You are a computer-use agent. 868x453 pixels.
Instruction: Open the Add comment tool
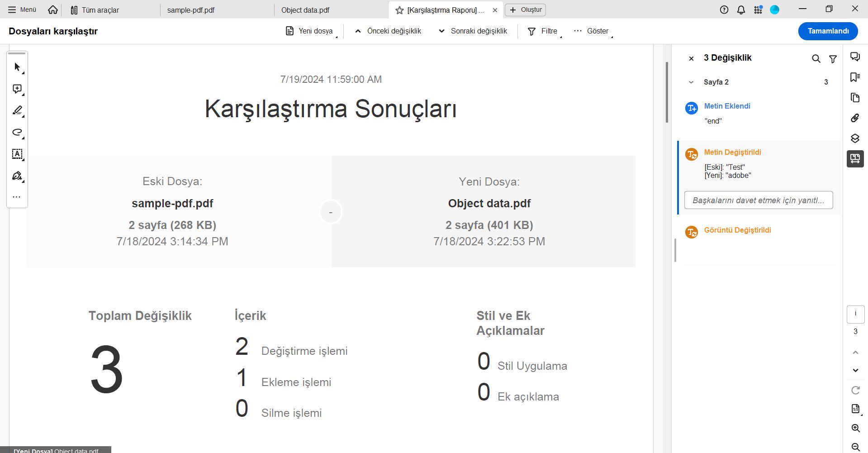(x=17, y=89)
